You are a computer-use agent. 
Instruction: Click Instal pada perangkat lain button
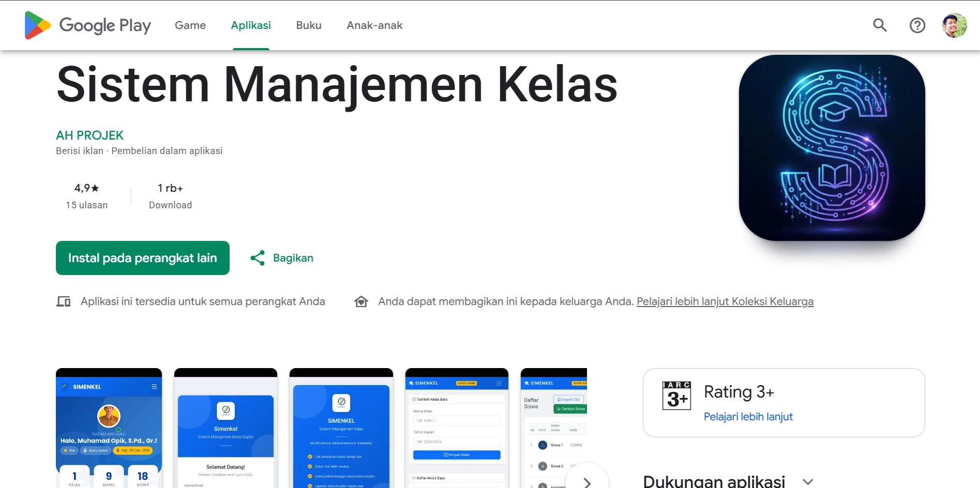click(x=143, y=258)
